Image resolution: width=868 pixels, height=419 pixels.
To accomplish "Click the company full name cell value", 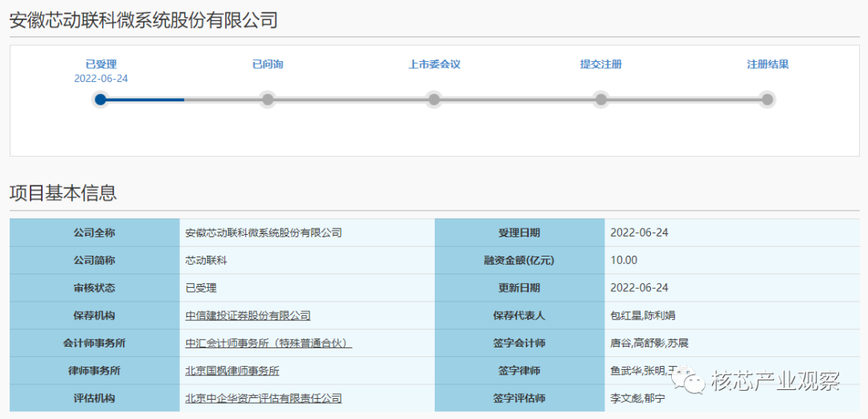I will pos(264,232).
